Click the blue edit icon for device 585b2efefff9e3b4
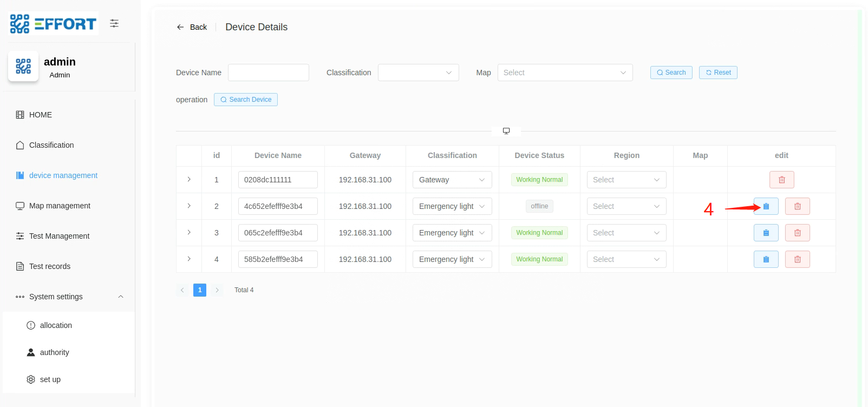This screenshot has width=868, height=407. tap(766, 259)
